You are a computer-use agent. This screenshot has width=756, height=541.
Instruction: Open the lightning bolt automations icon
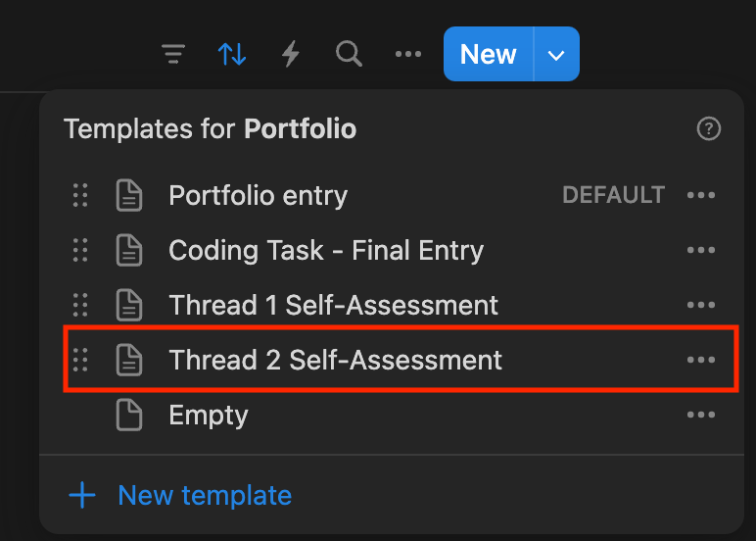(x=290, y=54)
